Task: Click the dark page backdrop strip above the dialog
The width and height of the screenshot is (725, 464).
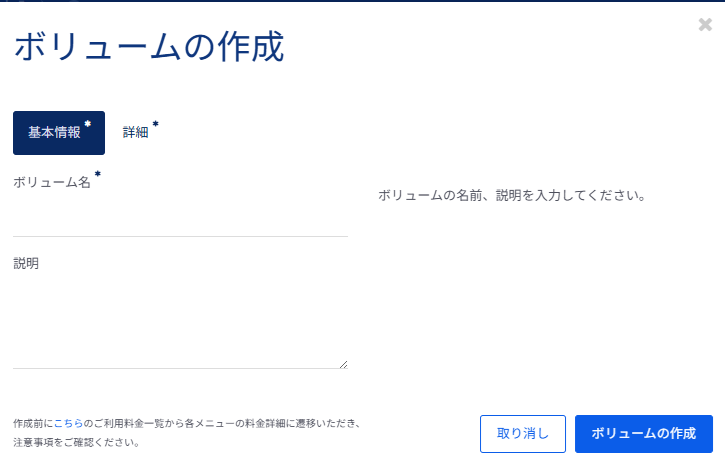Action: 362,1
